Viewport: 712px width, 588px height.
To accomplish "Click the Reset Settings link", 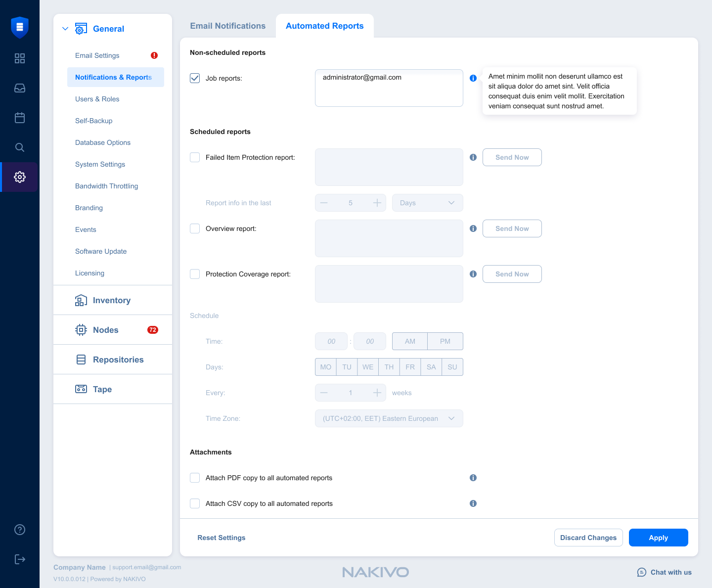I will [x=222, y=538].
